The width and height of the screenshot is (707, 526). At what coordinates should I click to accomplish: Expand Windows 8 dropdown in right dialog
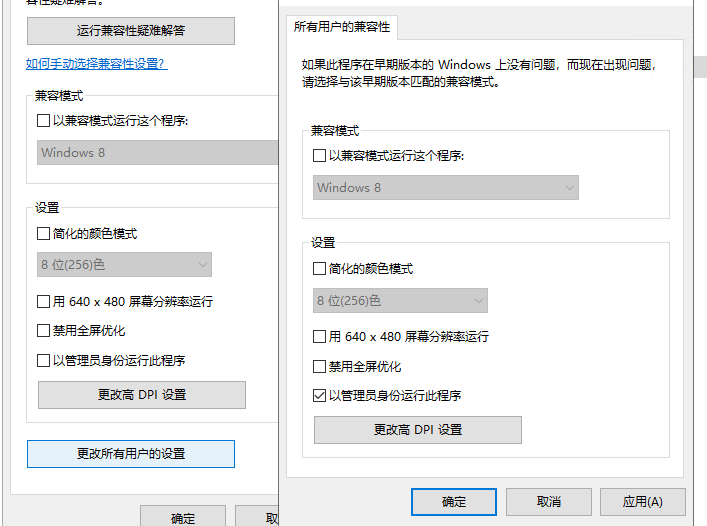coord(445,188)
